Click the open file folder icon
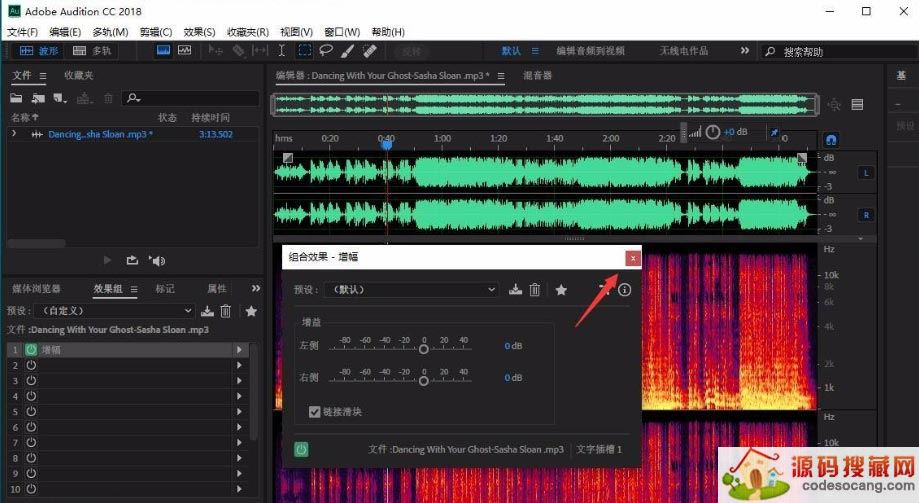The width and height of the screenshot is (919, 503). 17,98
